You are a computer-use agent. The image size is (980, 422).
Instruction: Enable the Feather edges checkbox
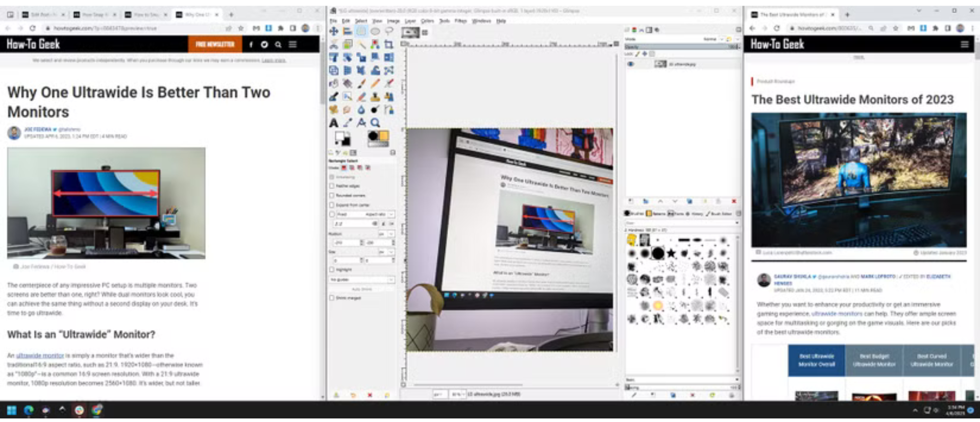[332, 186]
